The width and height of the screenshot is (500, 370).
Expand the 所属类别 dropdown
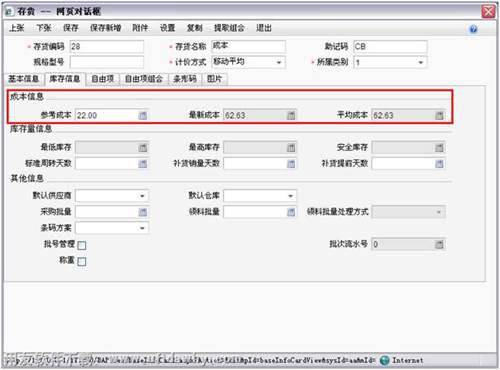(421, 62)
